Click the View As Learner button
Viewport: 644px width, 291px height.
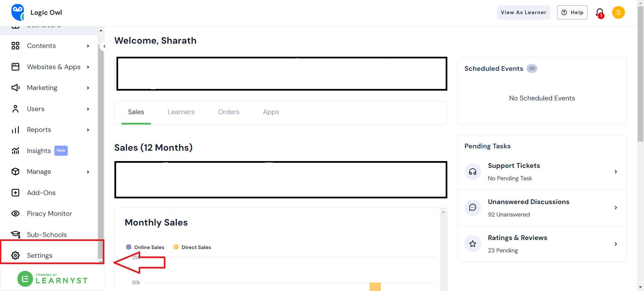(x=523, y=12)
